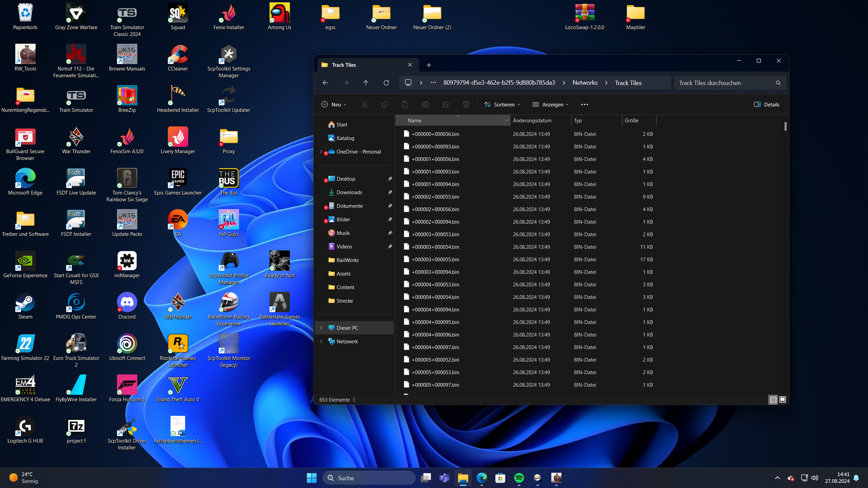Unpin Desktop from quick access
Screen dimensions: 868x488
tap(390, 179)
